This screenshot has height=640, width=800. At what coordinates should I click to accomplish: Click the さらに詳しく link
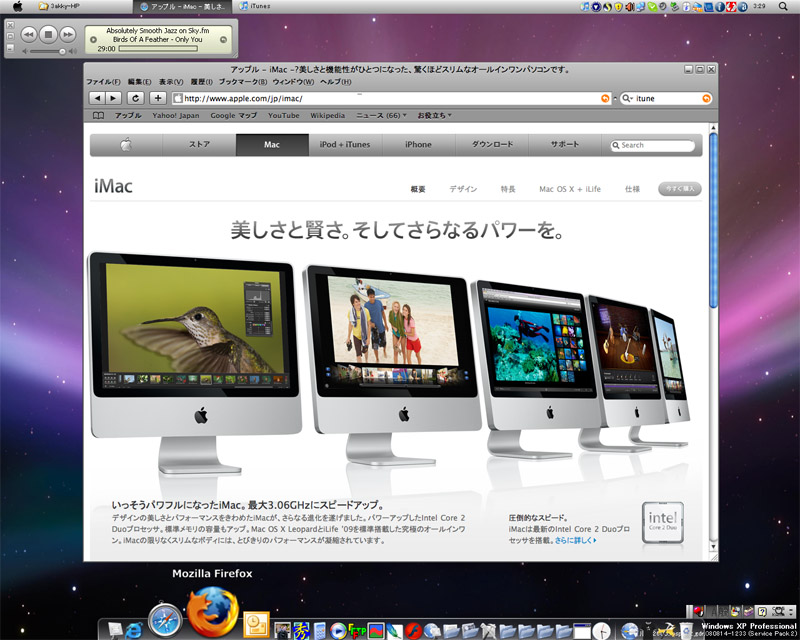pyautogui.click(x=577, y=540)
